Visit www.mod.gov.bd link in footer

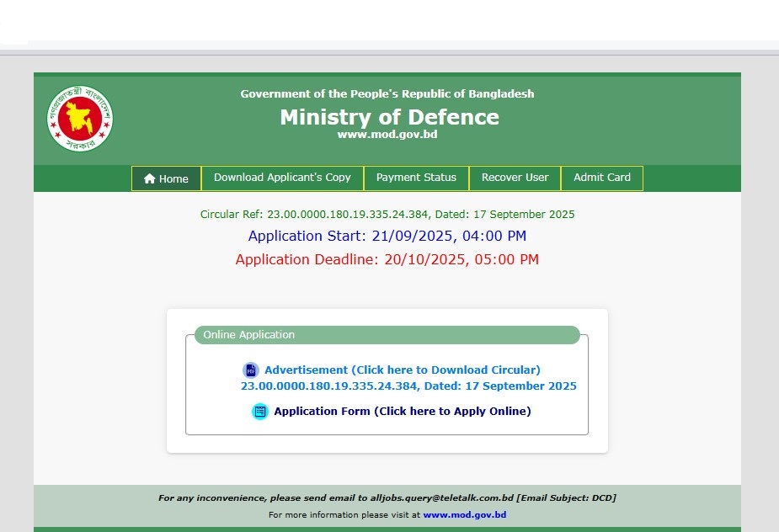pos(464,514)
